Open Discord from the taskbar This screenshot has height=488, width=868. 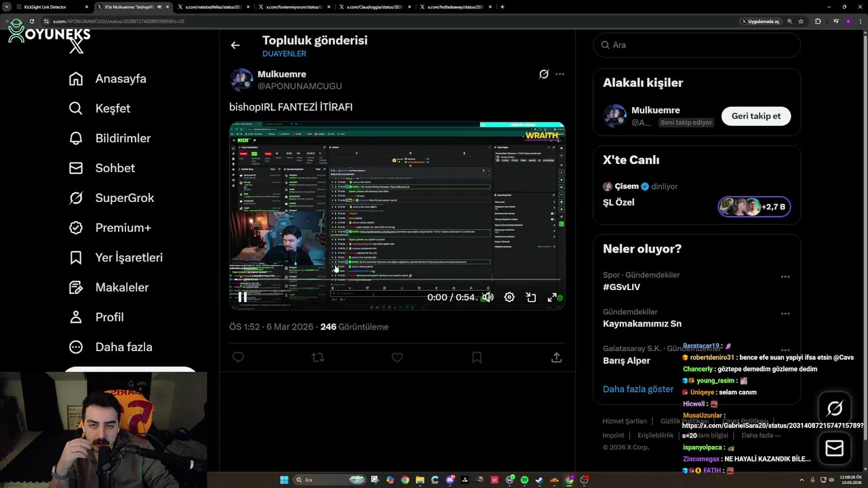point(450,480)
